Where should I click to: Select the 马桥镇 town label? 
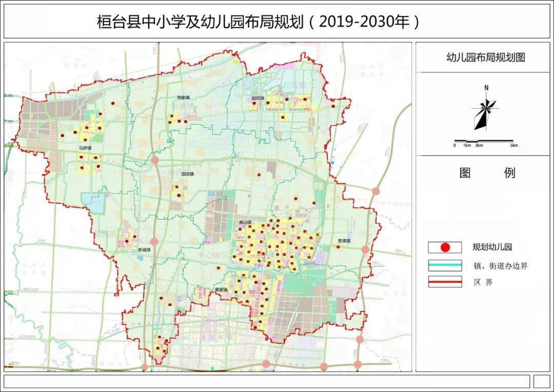[85, 148]
